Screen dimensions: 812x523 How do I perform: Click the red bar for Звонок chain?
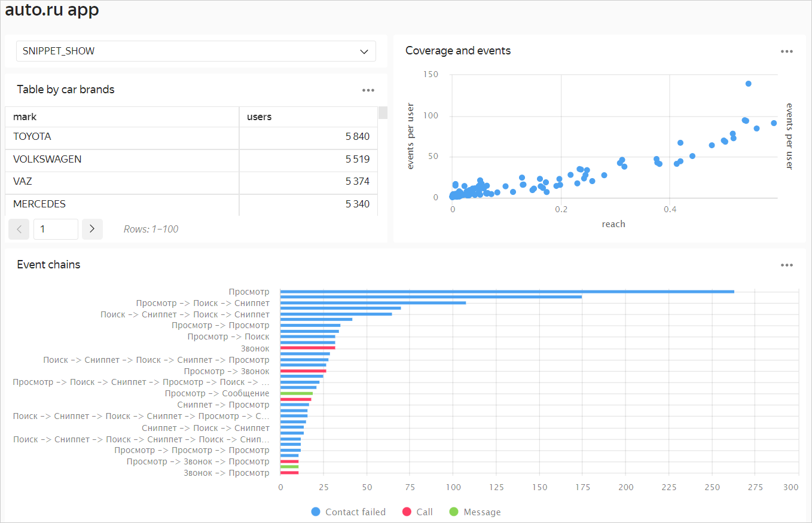pyautogui.click(x=307, y=348)
